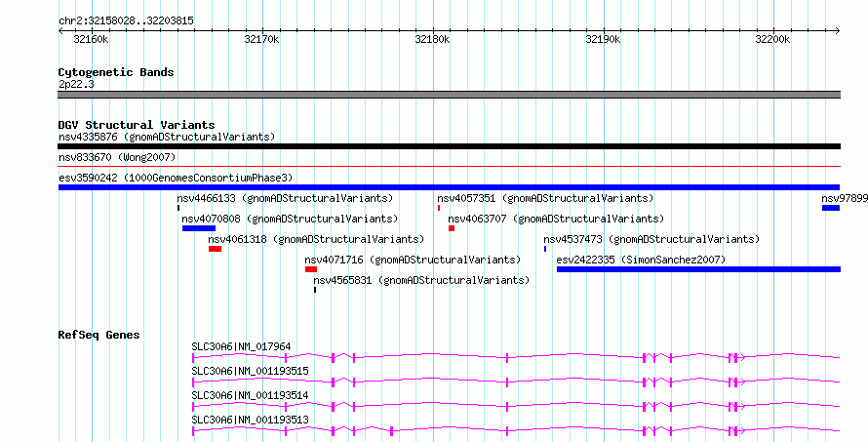Click the 32160k ruler tick label
868x442 pixels.
[x=91, y=40]
